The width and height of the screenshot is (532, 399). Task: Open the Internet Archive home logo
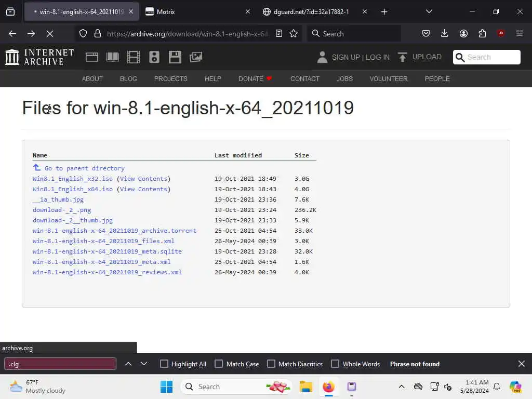pos(39,57)
